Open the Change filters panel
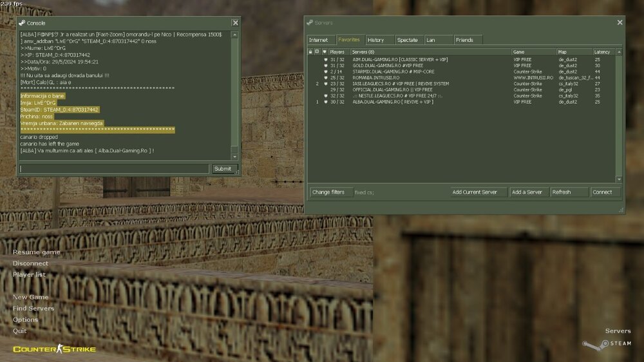The image size is (644, 362). (328, 192)
